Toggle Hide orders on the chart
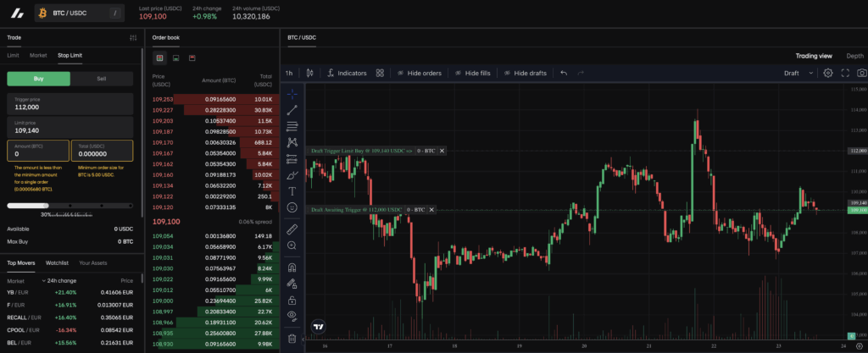This screenshot has width=868, height=353. click(418, 73)
